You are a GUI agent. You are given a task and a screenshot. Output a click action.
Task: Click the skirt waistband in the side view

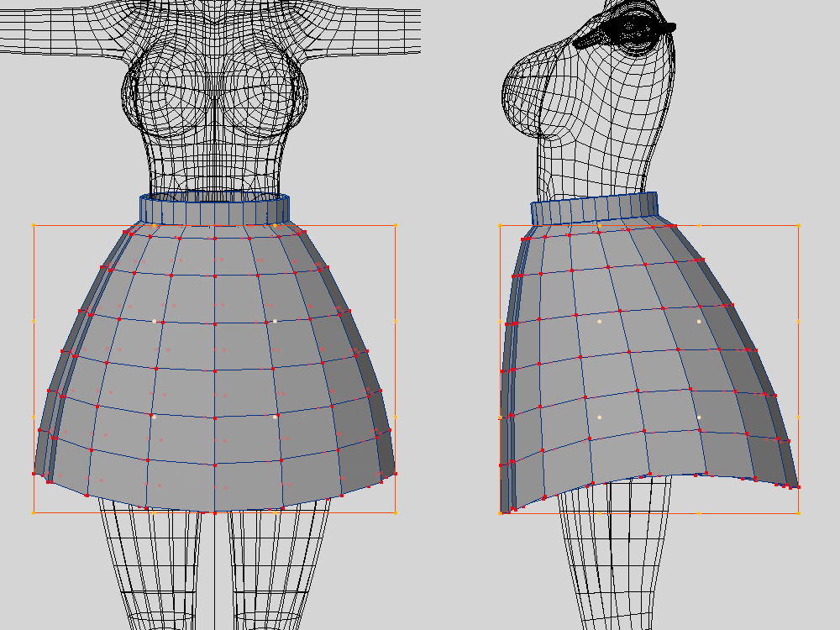(594, 210)
